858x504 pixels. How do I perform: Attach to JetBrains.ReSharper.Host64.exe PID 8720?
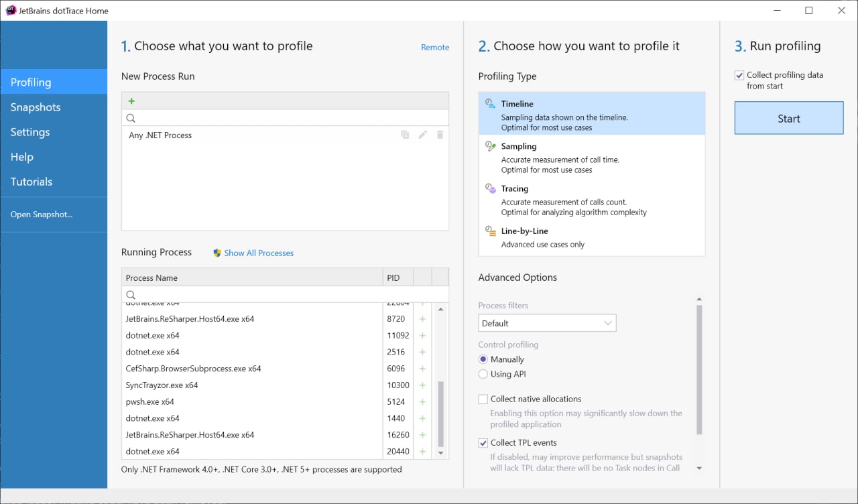point(422,319)
